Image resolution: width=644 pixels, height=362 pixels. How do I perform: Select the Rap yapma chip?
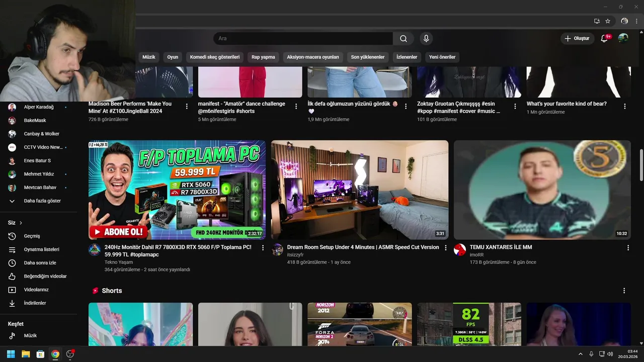263,57
